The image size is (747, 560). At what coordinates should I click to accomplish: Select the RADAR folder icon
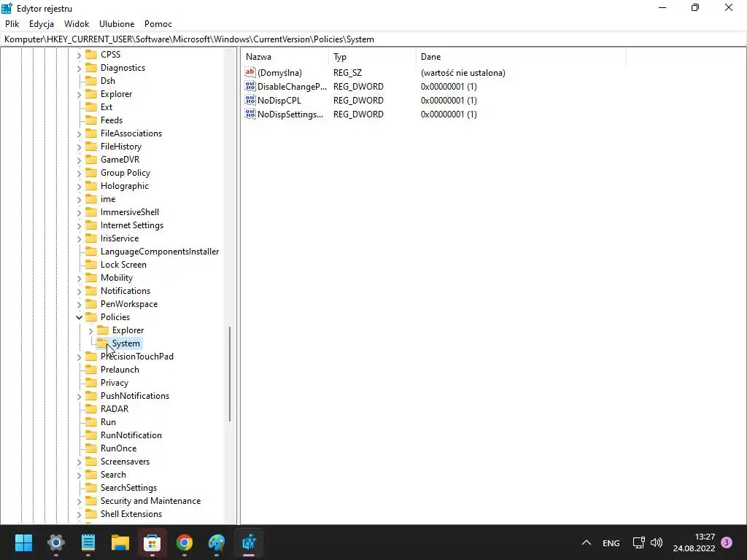(x=91, y=408)
